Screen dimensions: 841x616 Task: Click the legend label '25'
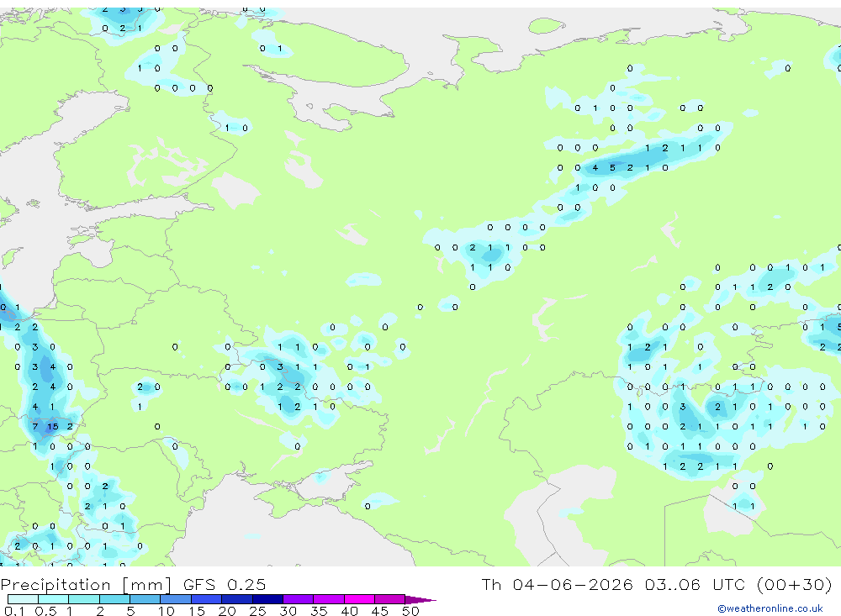(x=257, y=611)
